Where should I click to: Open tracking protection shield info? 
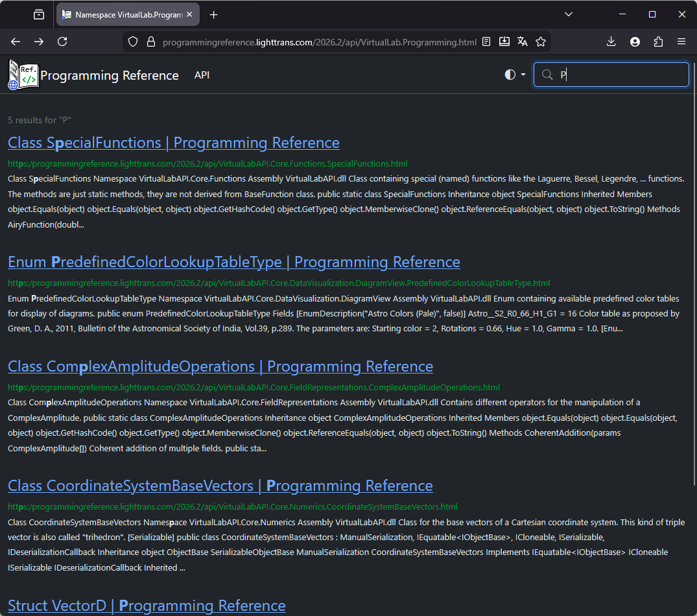[133, 41]
